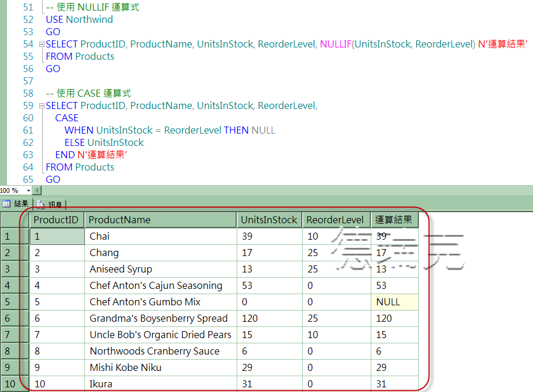Click the message icon on the 訊息 tab

(40, 204)
